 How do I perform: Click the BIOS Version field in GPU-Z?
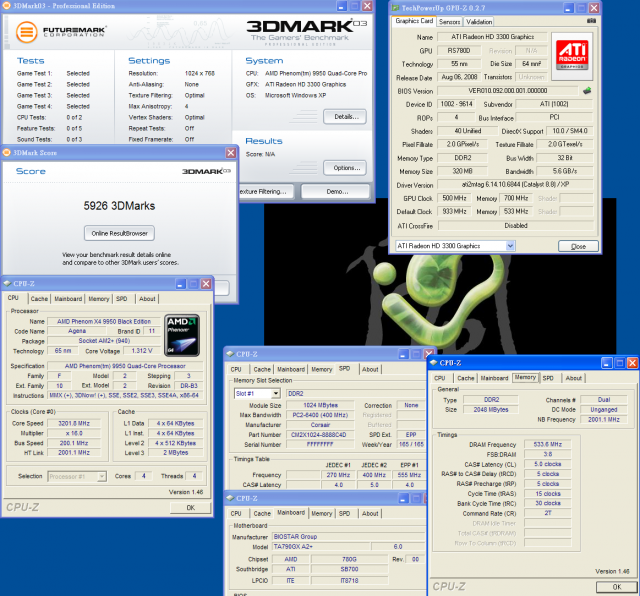508,91
